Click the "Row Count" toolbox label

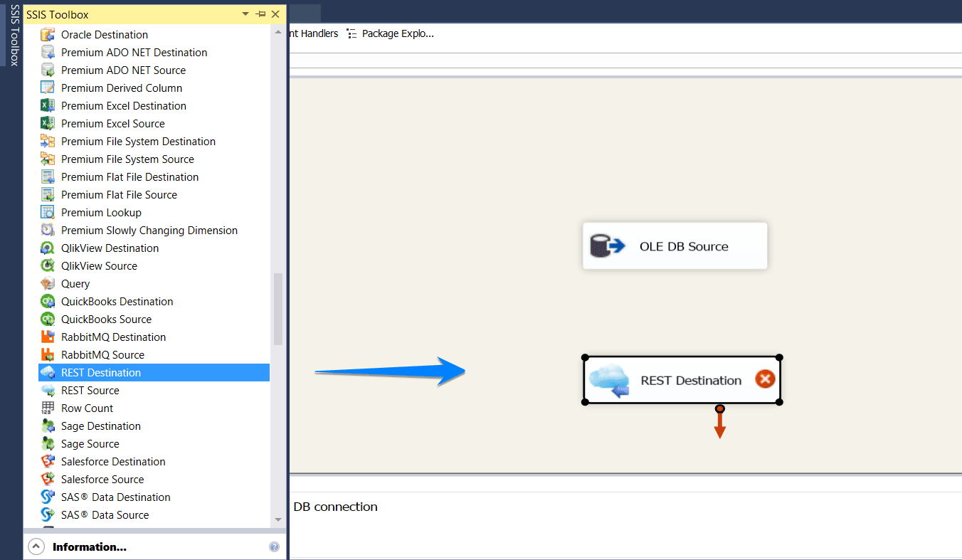pyautogui.click(x=87, y=408)
